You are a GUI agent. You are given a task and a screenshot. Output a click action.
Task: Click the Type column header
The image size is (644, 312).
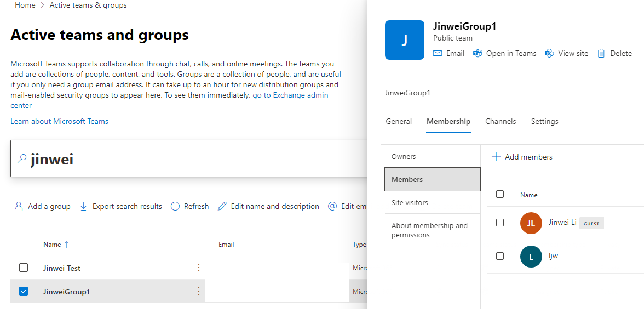[x=359, y=245]
